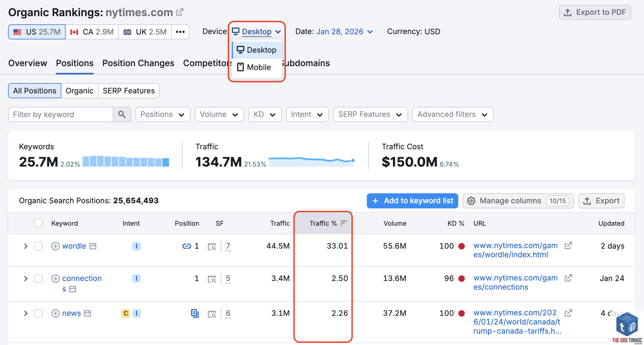Click the add icon next to connections keyword
Image resolution: width=644 pixels, height=345 pixels.
(55, 279)
